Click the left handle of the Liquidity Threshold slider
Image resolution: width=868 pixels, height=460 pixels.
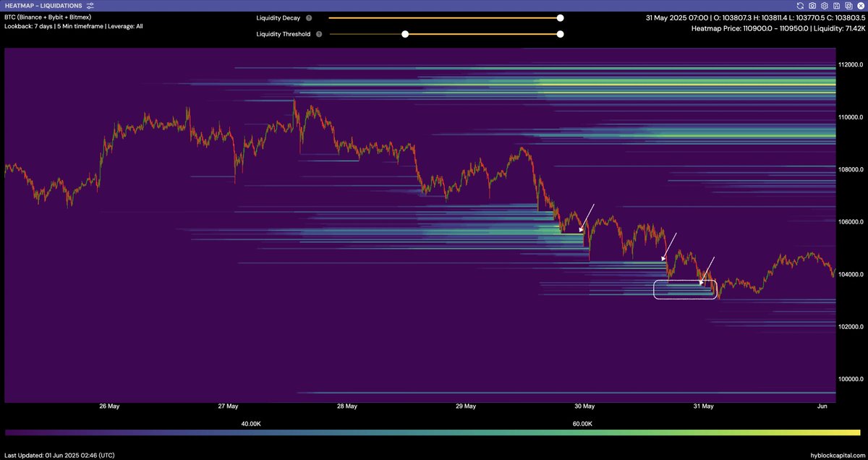[404, 34]
